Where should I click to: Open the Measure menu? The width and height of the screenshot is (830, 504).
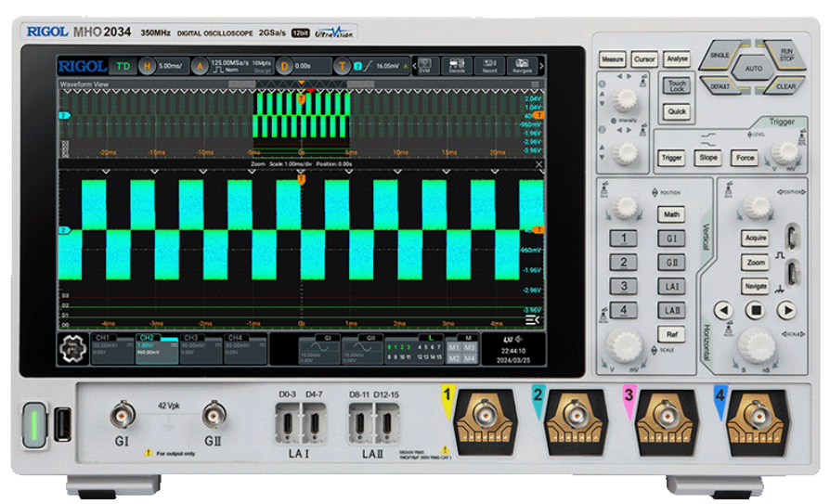point(612,59)
